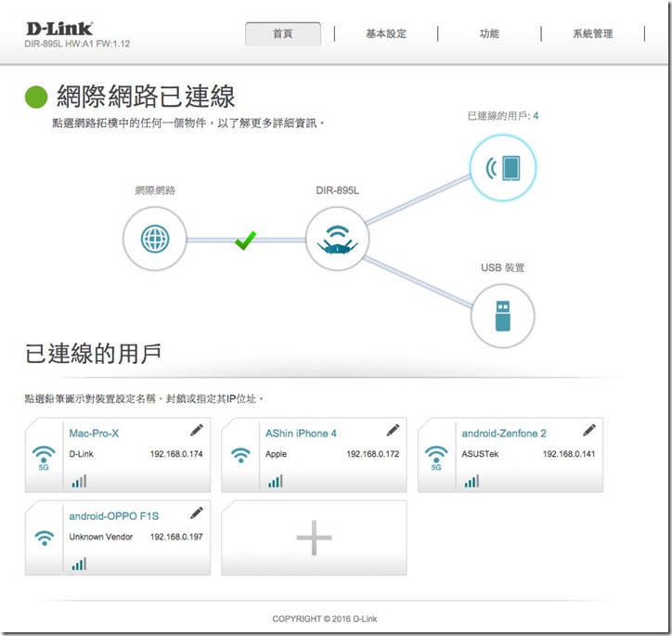Click IP address 192.168.0.174

pos(176,454)
